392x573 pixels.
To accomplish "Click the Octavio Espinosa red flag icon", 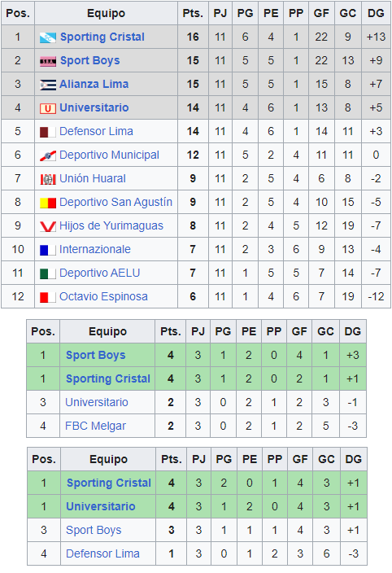I will (x=48, y=297).
